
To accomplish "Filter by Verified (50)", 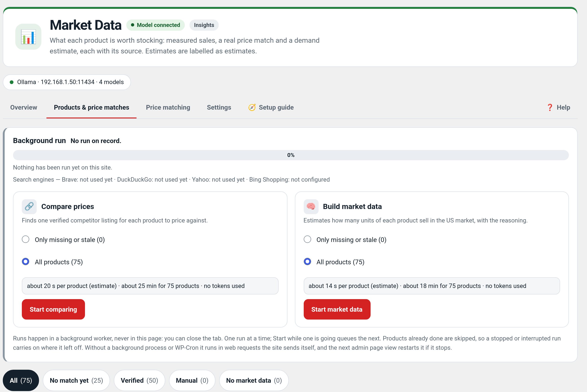I will click(x=140, y=380).
